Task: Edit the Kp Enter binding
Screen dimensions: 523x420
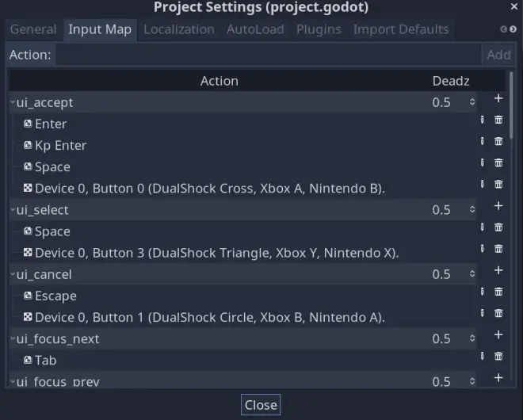Action: 482,141
